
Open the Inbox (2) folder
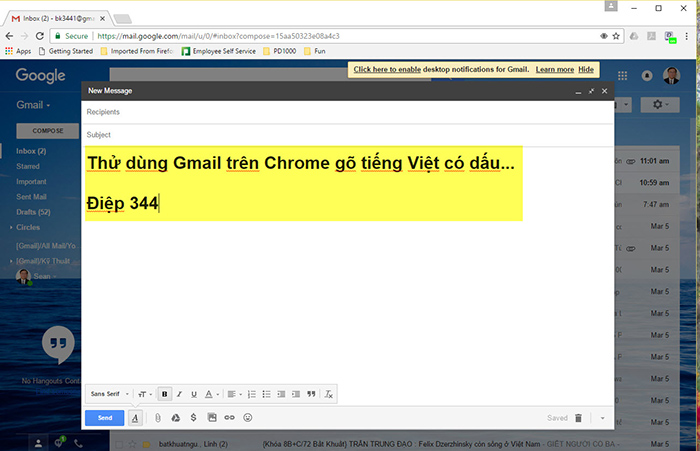click(x=31, y=151)
